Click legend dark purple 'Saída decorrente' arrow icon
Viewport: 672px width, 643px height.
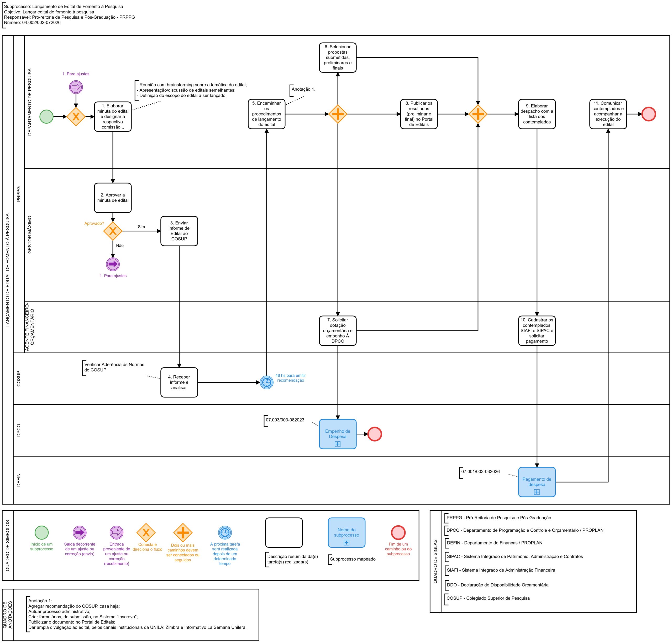tap(80, 532)
